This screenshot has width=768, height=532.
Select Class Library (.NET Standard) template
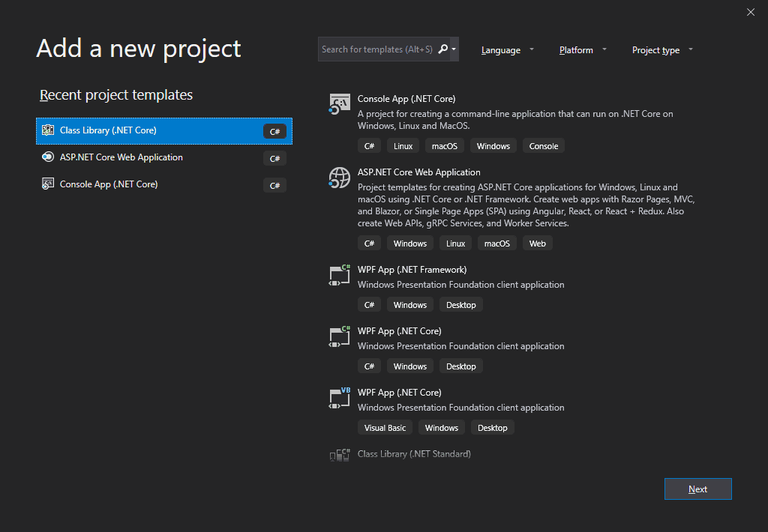coord(414,454)
